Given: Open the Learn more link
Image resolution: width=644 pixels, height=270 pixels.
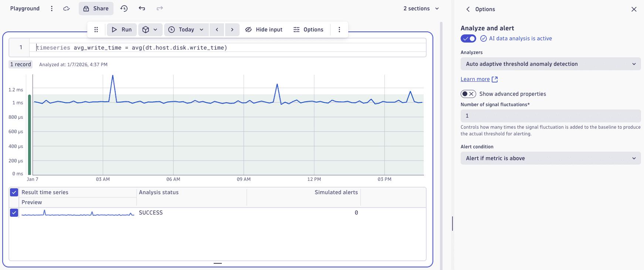Looking at the screenshot, I should coord(479,79).
